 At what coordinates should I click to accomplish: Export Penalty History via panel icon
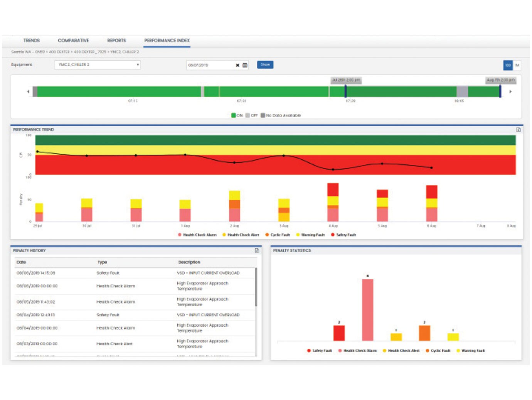tap(257, 251)
